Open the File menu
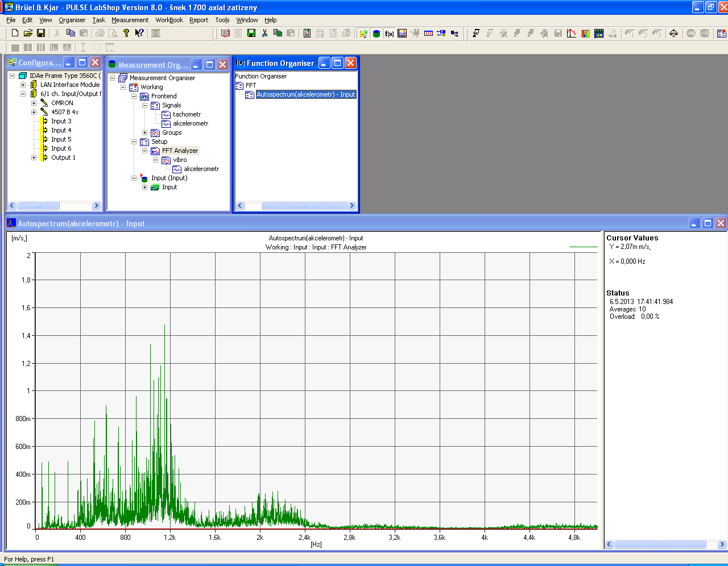 (x=11, y=20)
